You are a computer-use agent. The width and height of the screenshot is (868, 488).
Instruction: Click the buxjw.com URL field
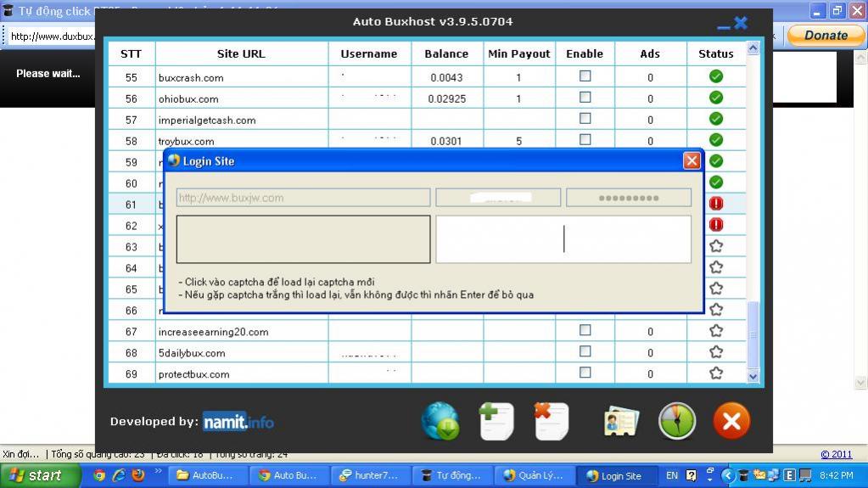pos(304,198)
